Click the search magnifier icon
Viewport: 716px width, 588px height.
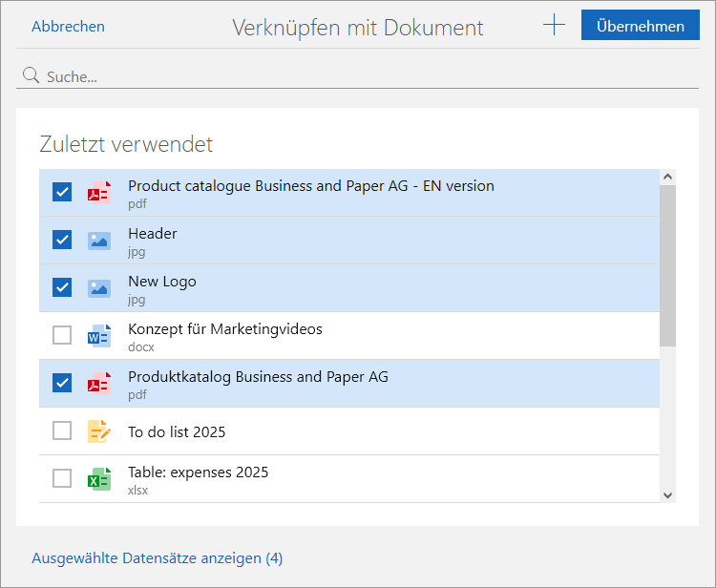point(31,75)
